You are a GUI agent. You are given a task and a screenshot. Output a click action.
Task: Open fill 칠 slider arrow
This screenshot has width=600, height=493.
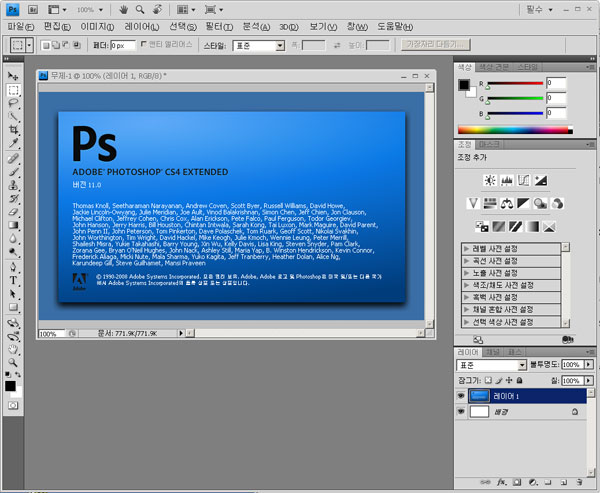[x=589, y=380]
